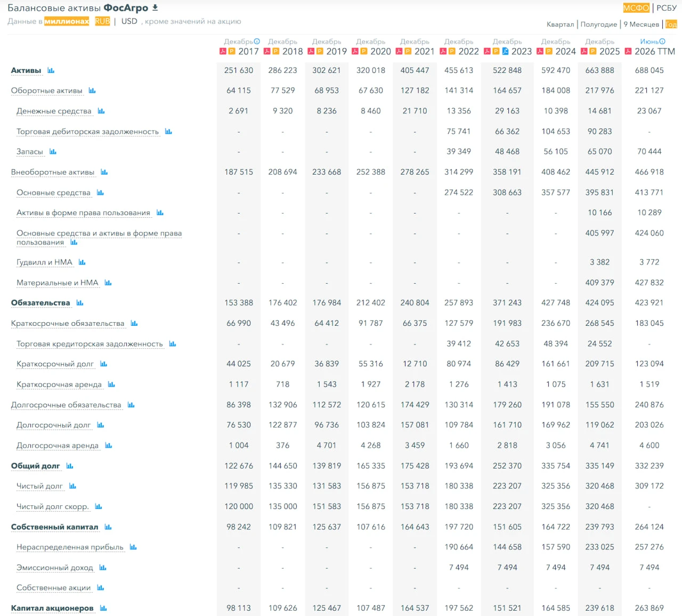Viewport: 682px width, 616px height.
Task: Click the 251 630 assets value for 2017
Action: click(239, 70)
